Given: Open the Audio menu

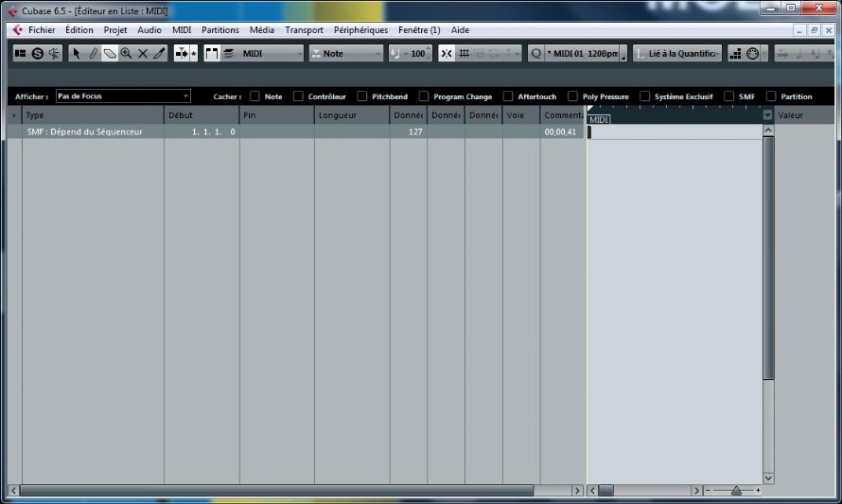Looking at the screenshot, I should coord(149,30).
